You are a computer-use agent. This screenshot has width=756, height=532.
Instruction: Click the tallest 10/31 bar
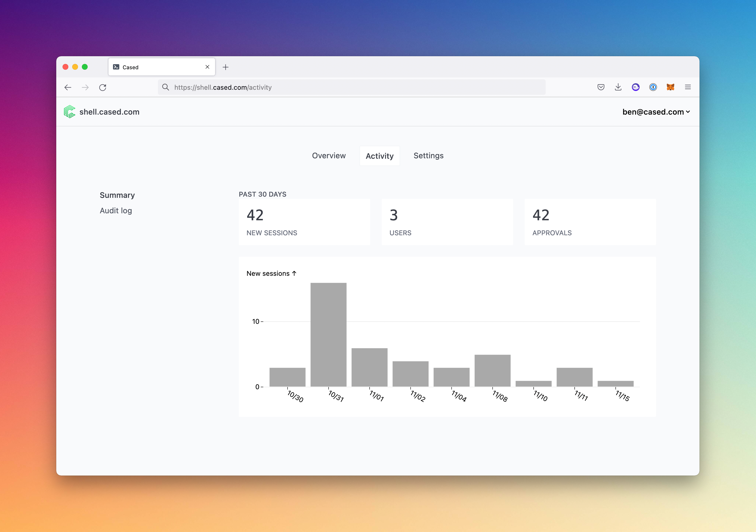[x=328, y=335]
